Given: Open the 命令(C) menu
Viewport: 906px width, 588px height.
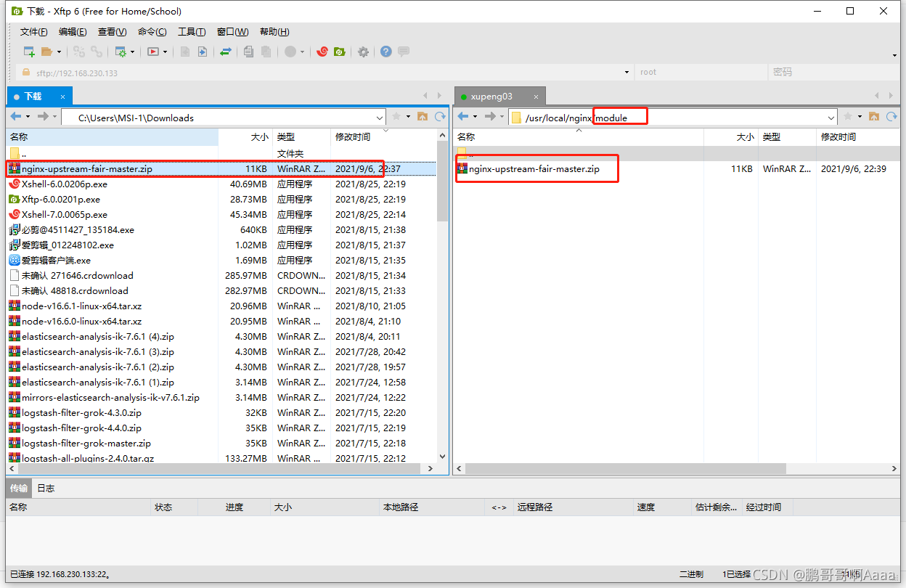Looking at the screenshot, I should click(152, 32).
